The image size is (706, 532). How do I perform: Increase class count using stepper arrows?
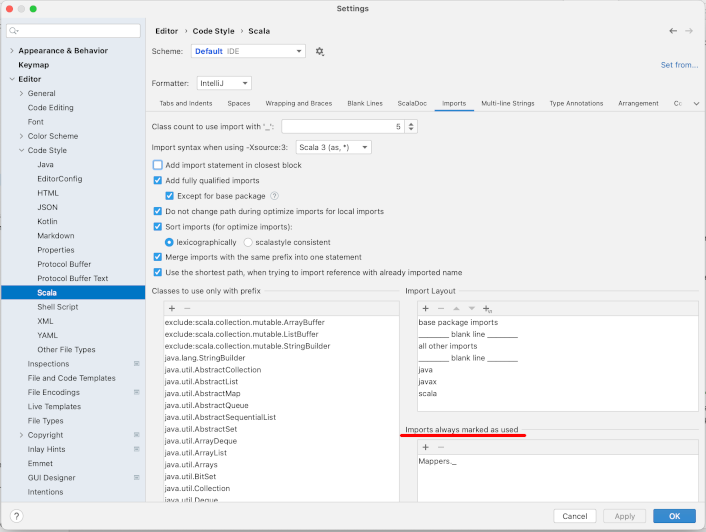coord(411,124)
